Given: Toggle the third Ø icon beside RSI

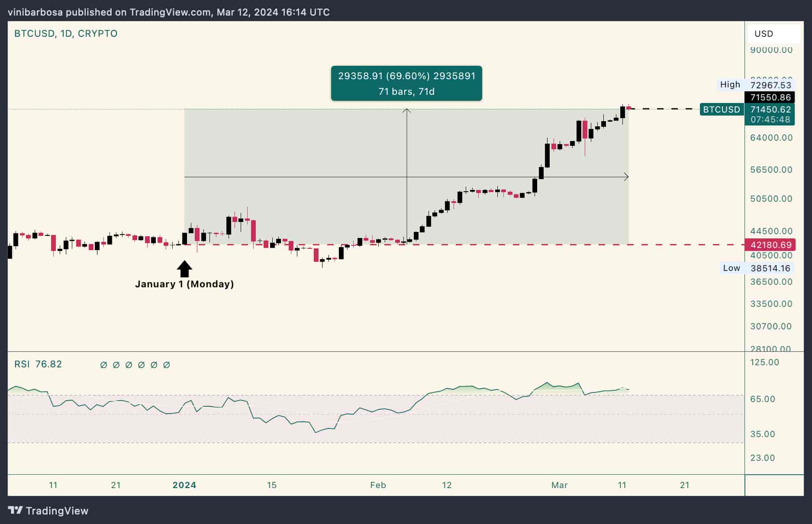Looking at the screenshot, I should [x=128, y=365].
